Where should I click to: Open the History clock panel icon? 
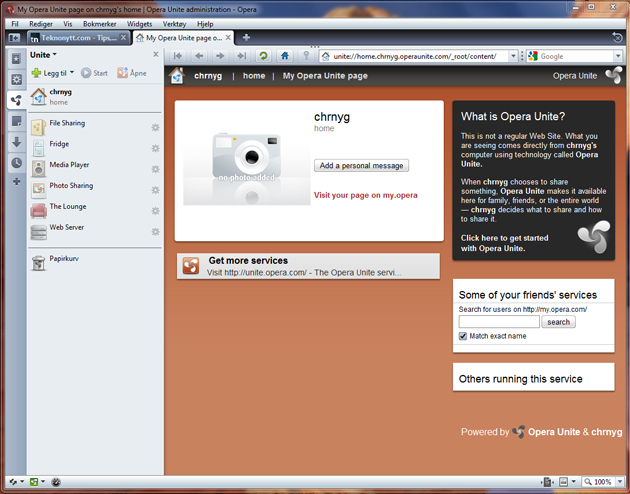(x=16, y=163)
